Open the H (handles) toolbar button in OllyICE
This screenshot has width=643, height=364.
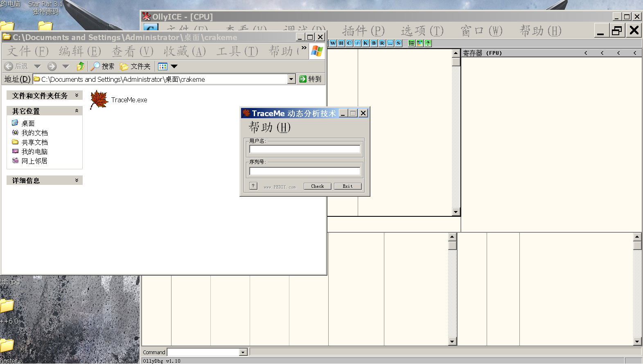341,43
